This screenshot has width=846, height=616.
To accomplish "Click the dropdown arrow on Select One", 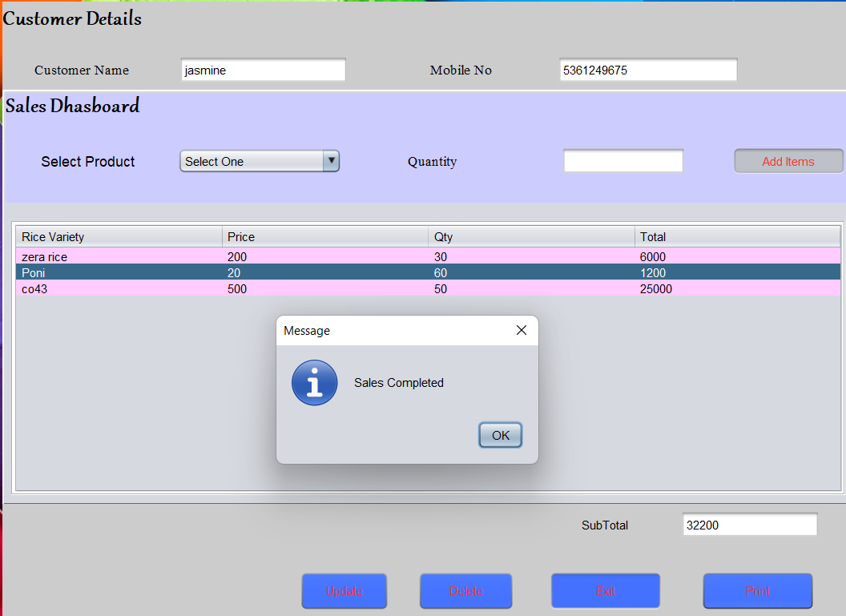I will coord(331,160).
